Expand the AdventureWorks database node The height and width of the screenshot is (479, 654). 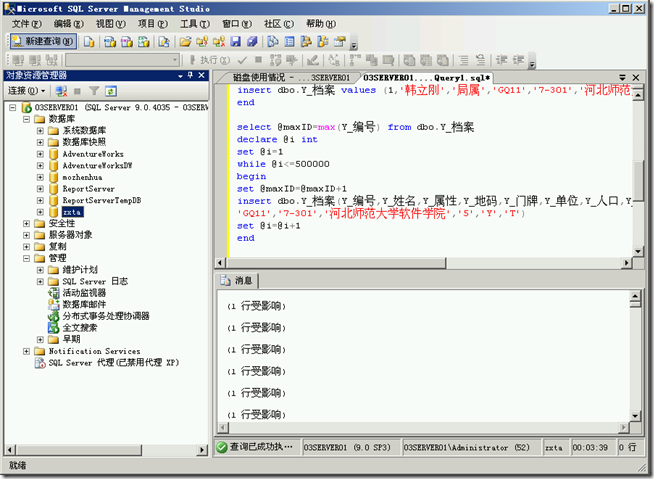click(40, 154)
